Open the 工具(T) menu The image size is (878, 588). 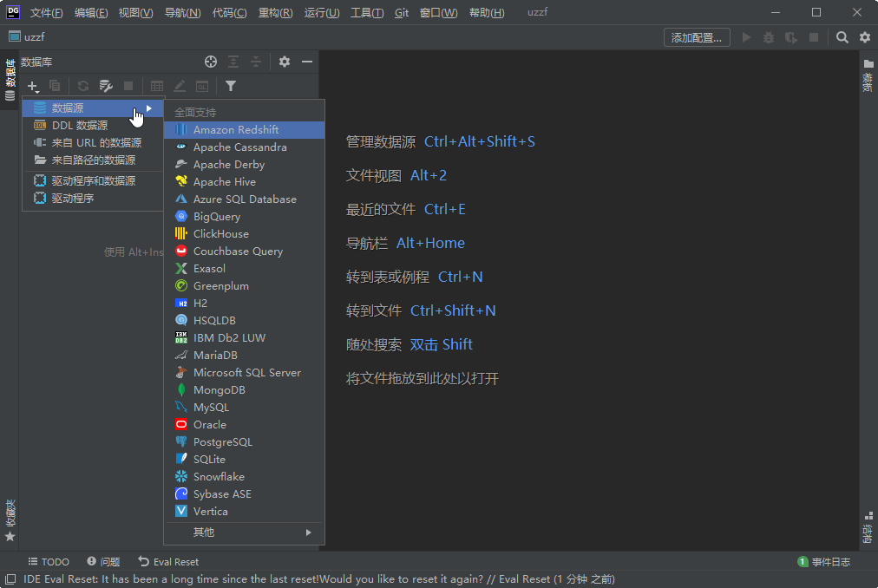pos(367,12)
